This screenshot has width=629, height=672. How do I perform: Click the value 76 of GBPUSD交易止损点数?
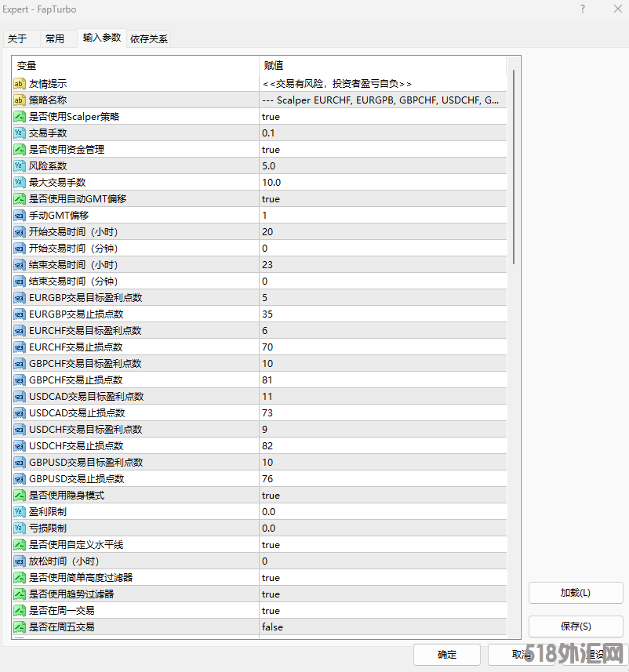383,479
